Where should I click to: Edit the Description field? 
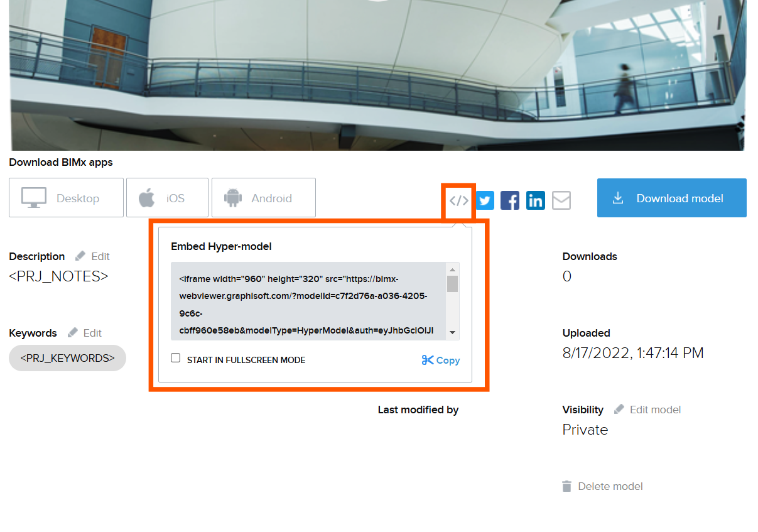pyautogui.click(x=93, y=256)
